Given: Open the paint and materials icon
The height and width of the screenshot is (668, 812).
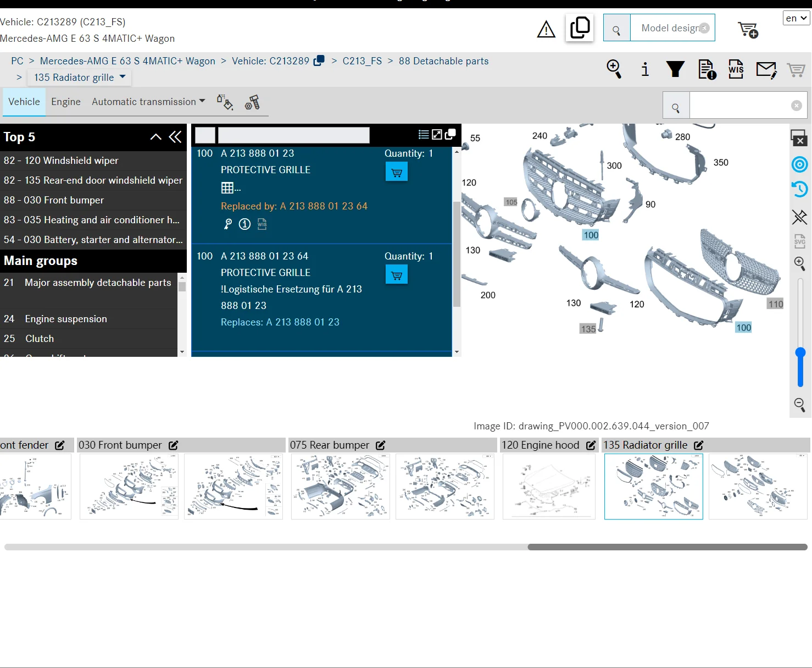Looking at the screenshot, I should click(x=225, y=102).
